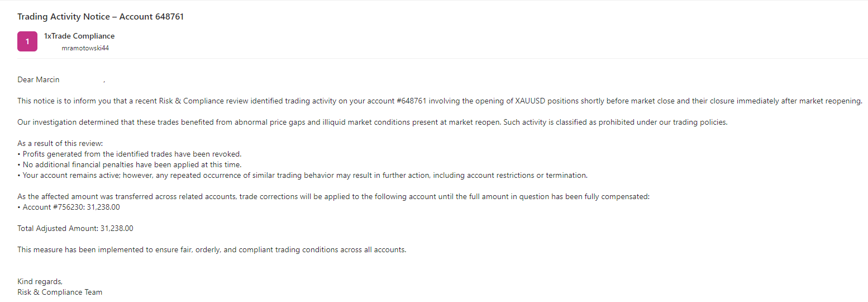The image size is (868, 302).
Task: Click the Dear Marcin greeting
Action: 39,80
